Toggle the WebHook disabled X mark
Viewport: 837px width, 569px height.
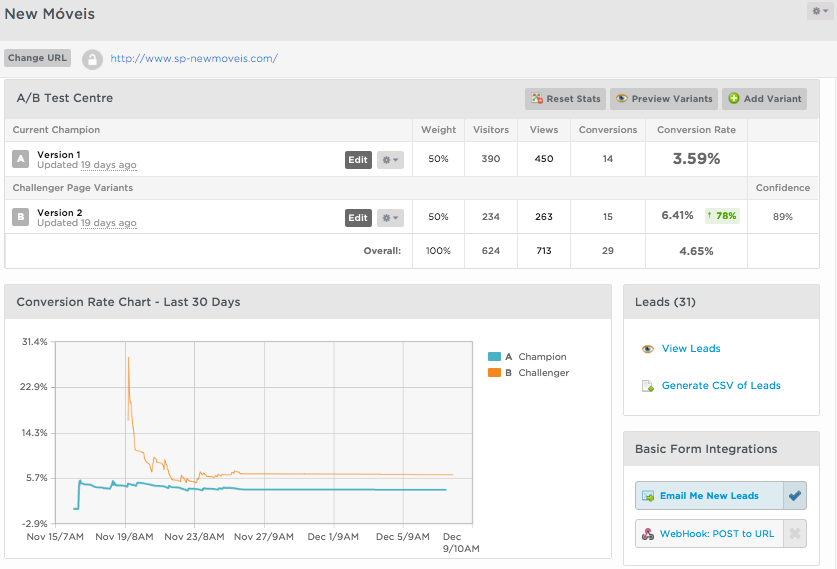795,534
